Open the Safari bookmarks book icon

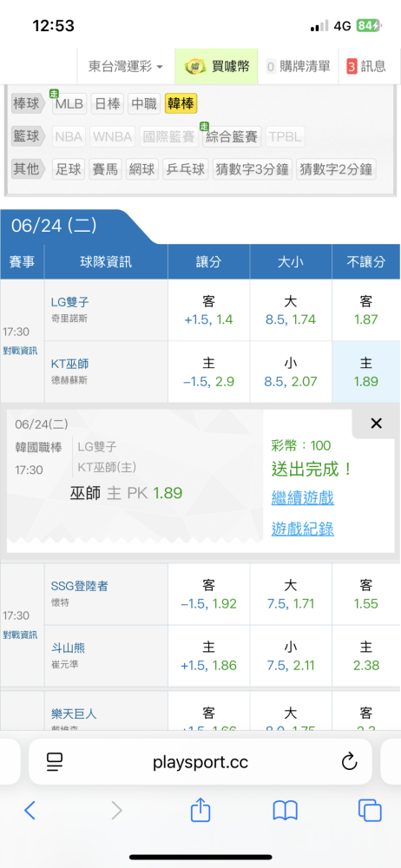coord(286,811)
